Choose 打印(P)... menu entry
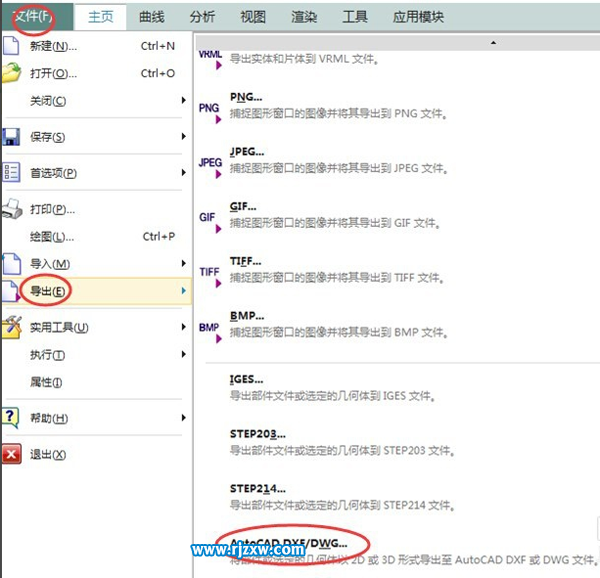The width and height of the screenshot is (600, 578). [96, 209]
